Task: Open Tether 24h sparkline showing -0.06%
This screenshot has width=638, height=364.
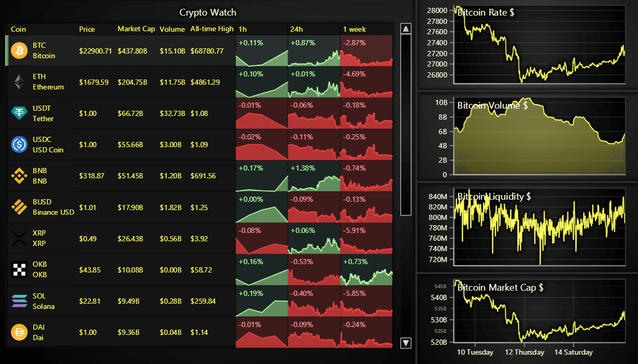Action: point(314,113)
